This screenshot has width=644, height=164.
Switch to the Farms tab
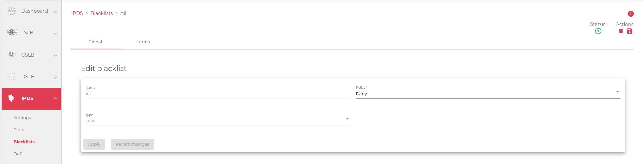(x=143, y=42)
